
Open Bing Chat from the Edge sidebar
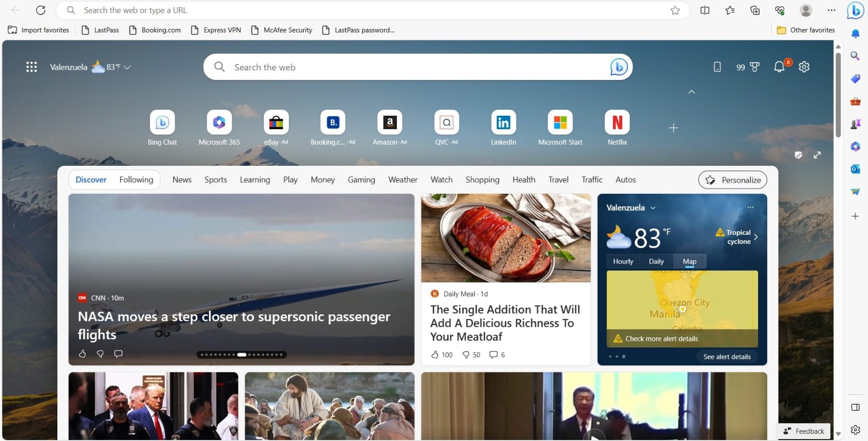coord(856,11)
